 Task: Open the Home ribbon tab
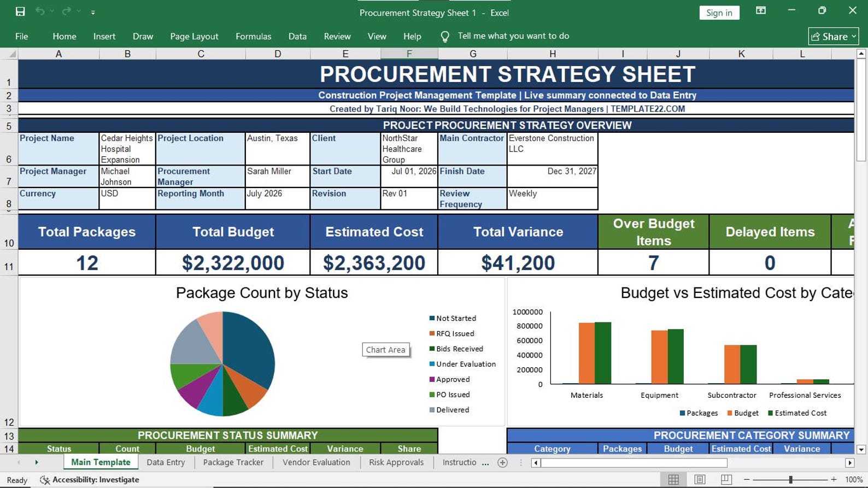tap(64, 36)
